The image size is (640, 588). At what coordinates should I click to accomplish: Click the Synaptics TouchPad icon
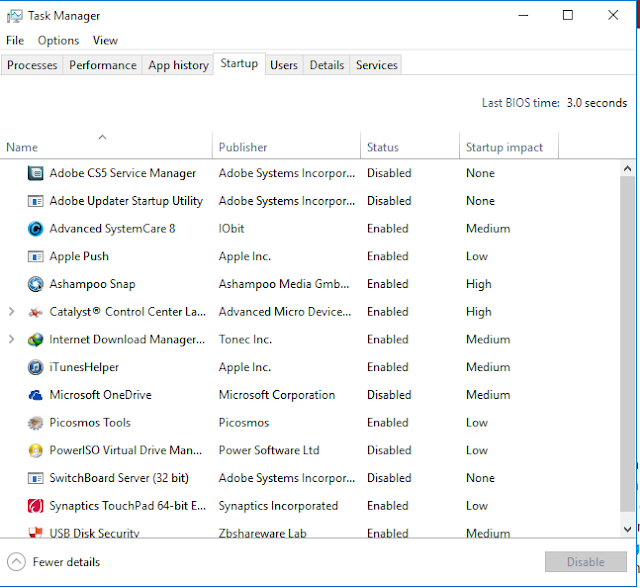[36, 506]
